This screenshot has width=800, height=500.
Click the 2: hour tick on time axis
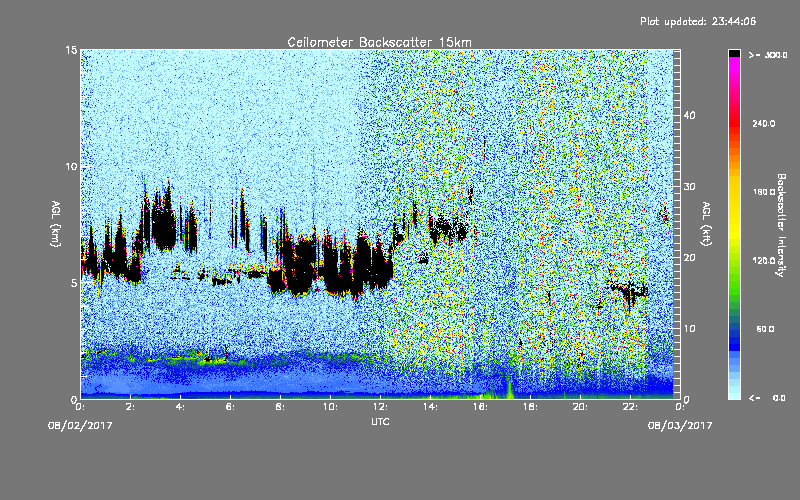coord(131,407)
